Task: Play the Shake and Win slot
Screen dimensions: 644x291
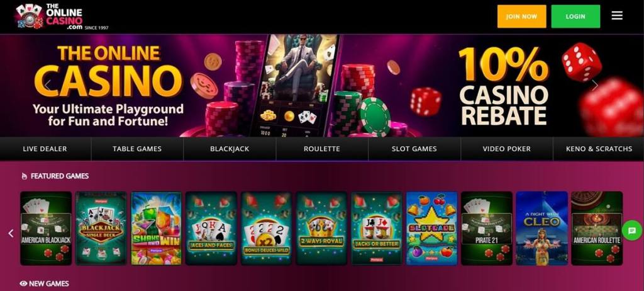Action: click(156, 229)
